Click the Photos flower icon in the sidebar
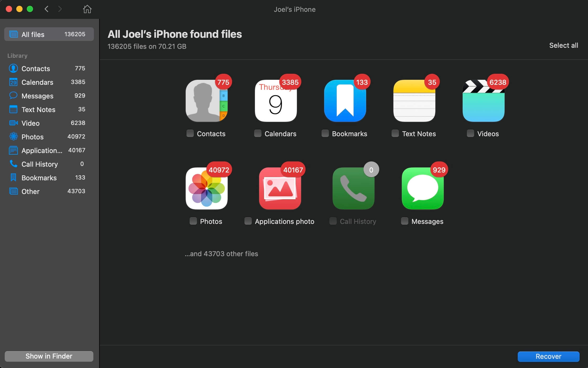The image size is (588, 368). pyautogui.click(x=13, y=136)
